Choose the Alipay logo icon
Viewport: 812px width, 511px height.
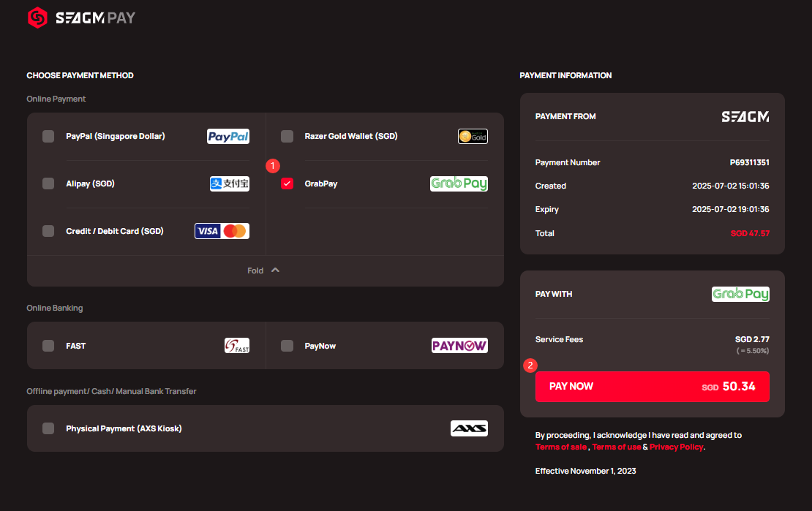pos(230,183)
